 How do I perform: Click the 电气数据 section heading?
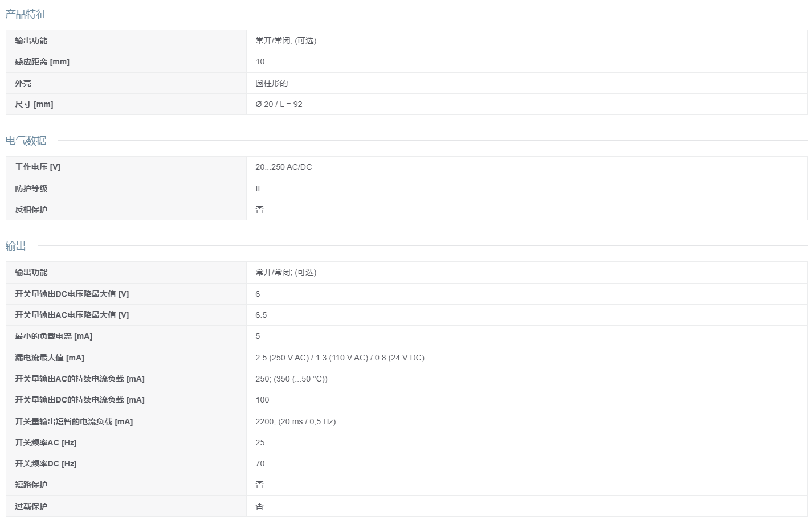tap(26, 141)
